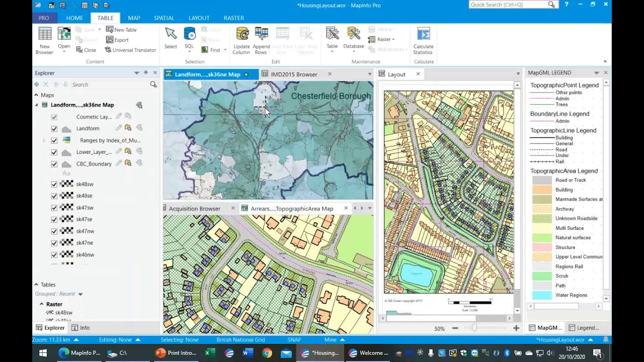Open the Raster dropdown in Maintenance group
Image resolution: width=644 pixels, height=362 pixels.
(382, 39)
